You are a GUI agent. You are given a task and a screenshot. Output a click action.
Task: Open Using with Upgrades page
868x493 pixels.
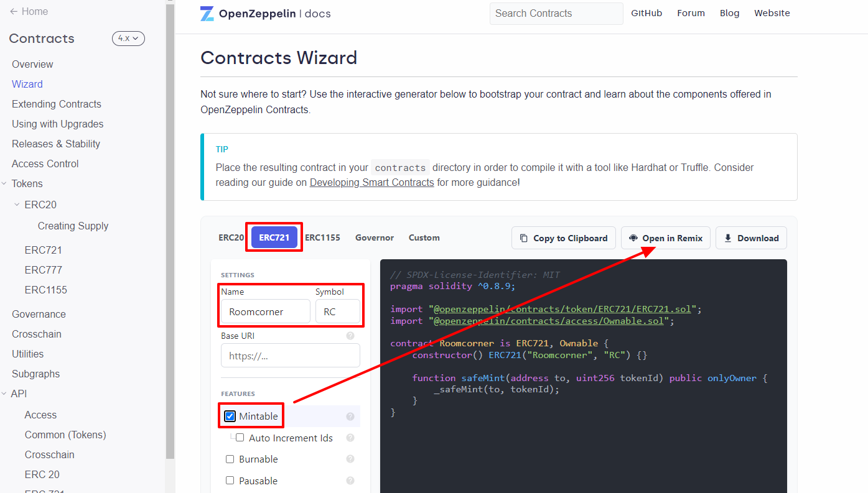[x=58, y=124]
